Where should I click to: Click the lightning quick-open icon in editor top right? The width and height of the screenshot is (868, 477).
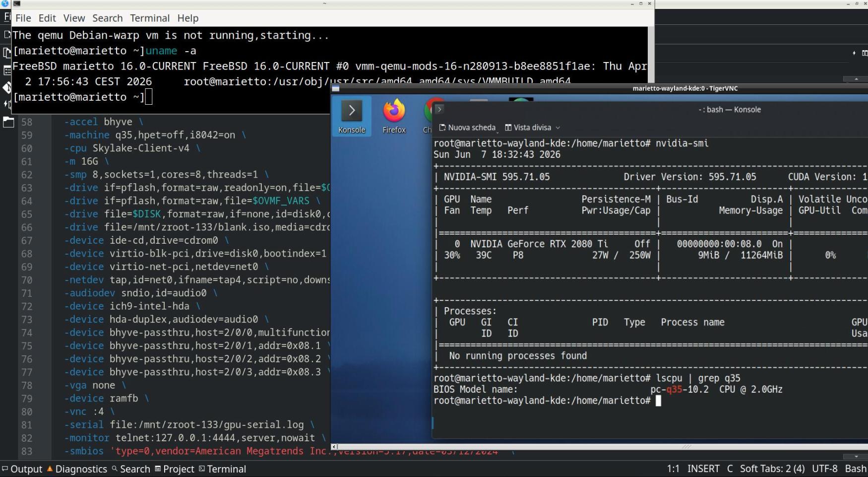854,53
